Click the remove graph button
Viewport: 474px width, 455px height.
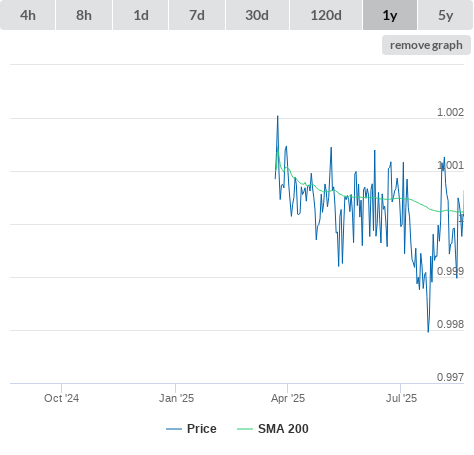point(426,45)
